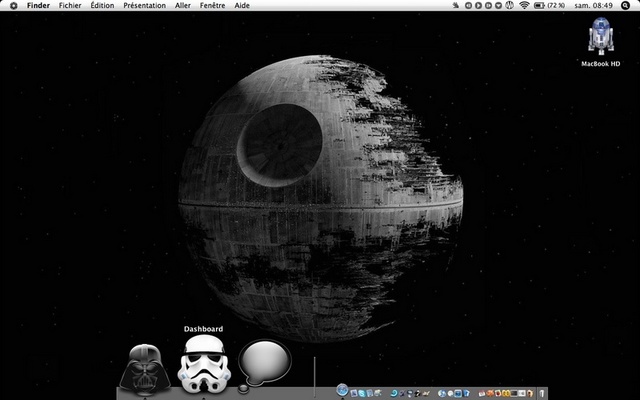Click the battery status icon

click(539, 6)
